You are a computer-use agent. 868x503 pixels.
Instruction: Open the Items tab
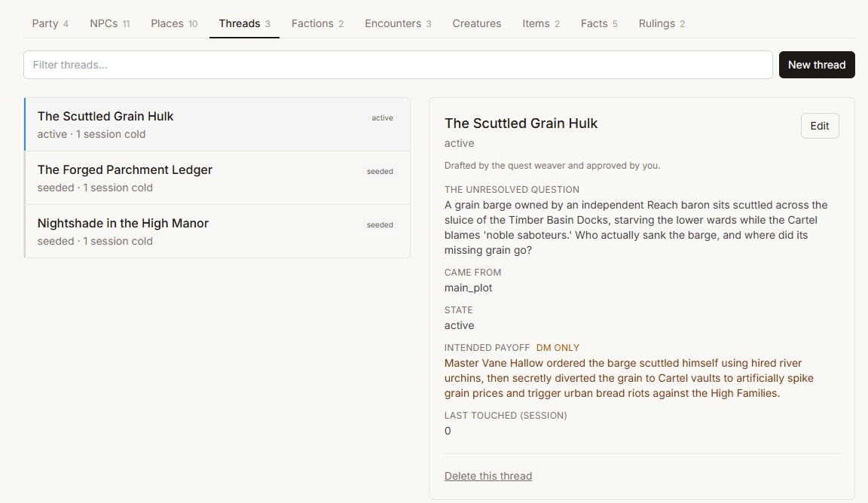click(541, 24)
